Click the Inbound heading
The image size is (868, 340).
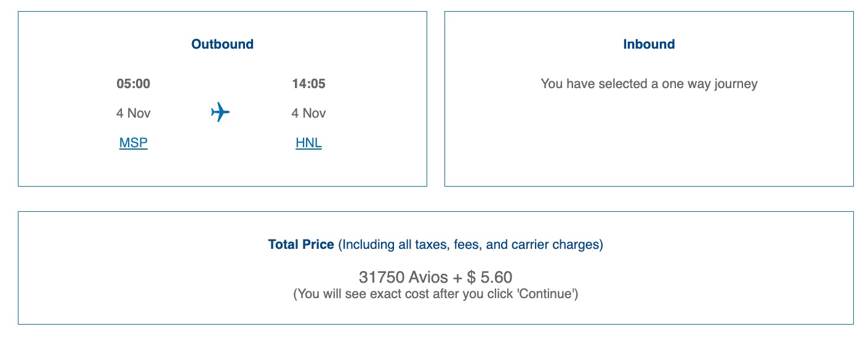point(649,44)
